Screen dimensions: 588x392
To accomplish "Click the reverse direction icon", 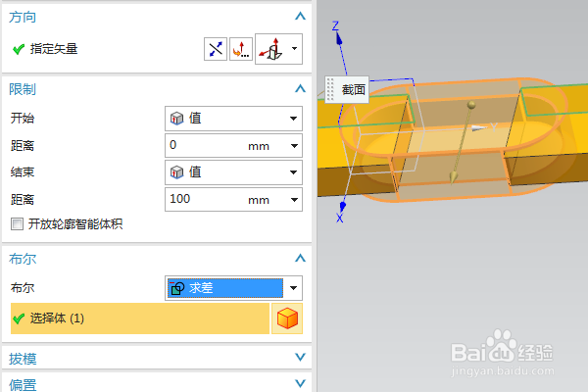I will pos(216,49).
